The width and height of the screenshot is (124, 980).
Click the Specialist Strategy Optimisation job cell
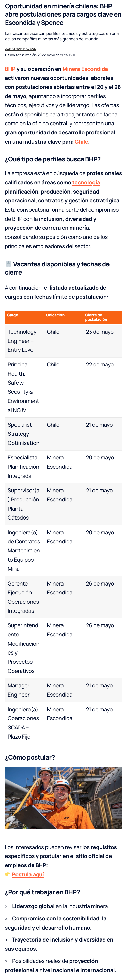pos(24,434)
